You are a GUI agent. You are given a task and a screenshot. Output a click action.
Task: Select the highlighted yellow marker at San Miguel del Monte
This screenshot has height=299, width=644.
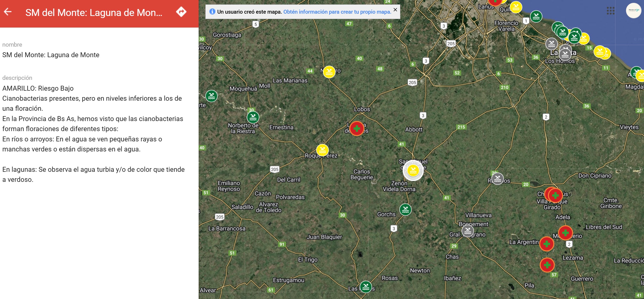tap(413, 170)
